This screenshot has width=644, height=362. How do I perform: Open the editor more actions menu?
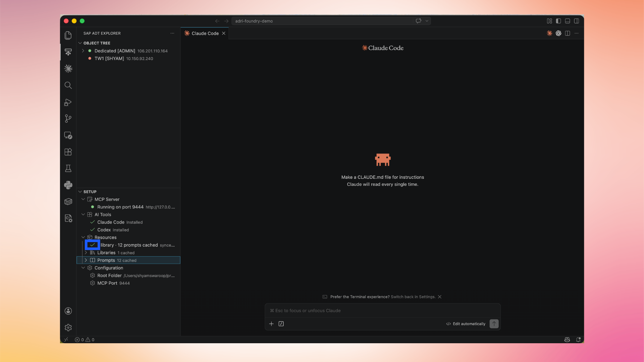click(577, 33)
